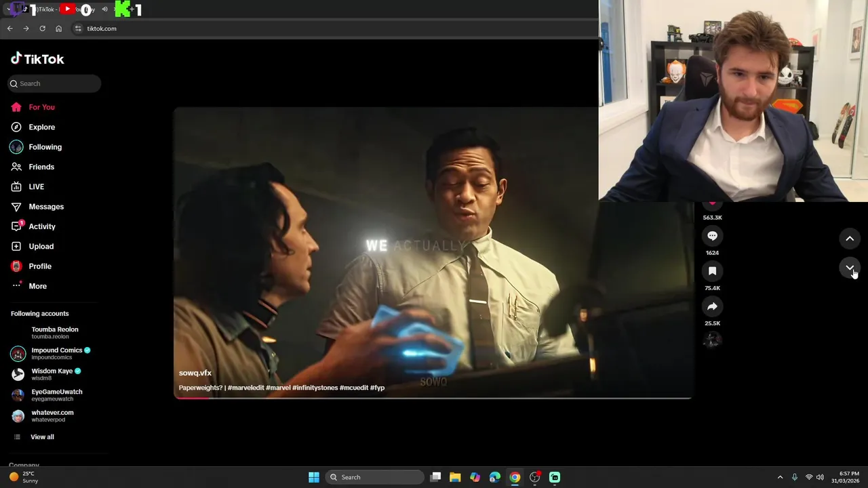Go to the Following feed

click(36, 147)
